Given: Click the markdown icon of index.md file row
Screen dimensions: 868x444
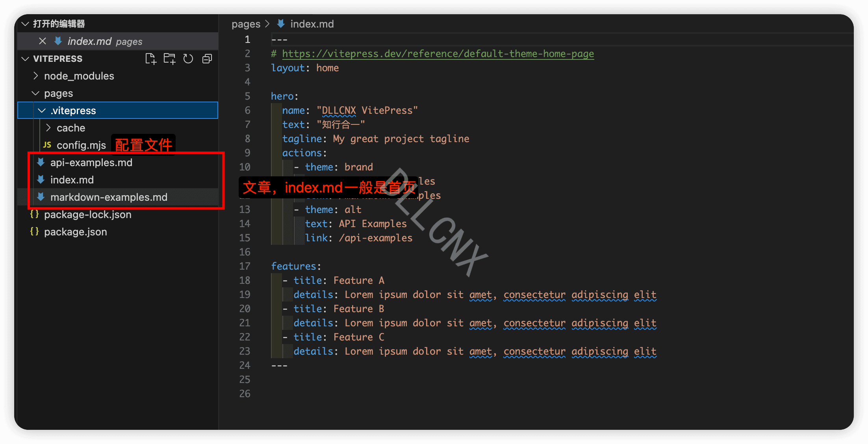Looking at the screenshot, I should click(41, 179).
